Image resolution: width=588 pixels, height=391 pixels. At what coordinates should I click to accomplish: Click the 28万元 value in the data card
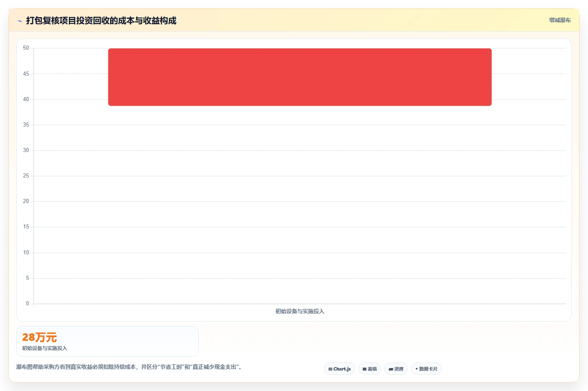(x=39, y=337)
